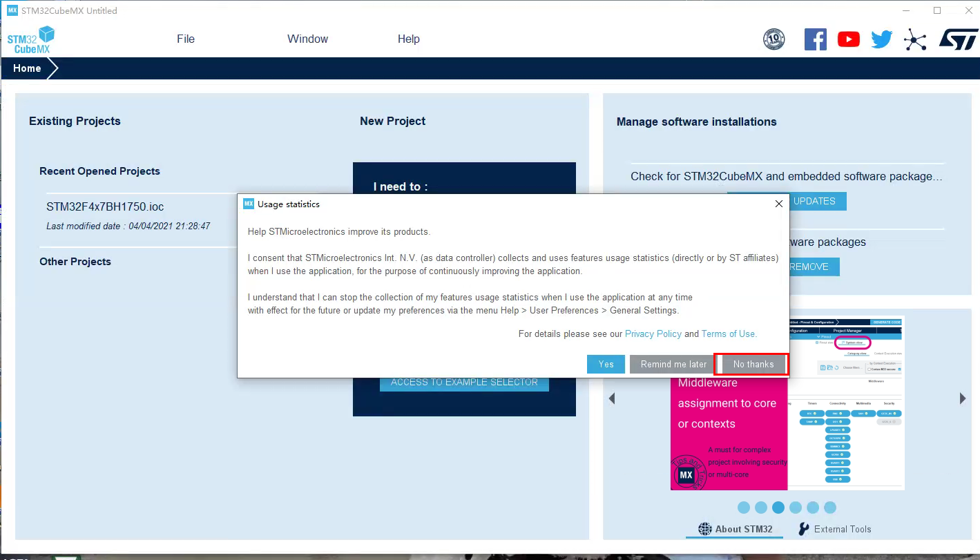Select fourth carousel page dot
The width and height of the screenshot is (980, 560).
pos(796,508)
